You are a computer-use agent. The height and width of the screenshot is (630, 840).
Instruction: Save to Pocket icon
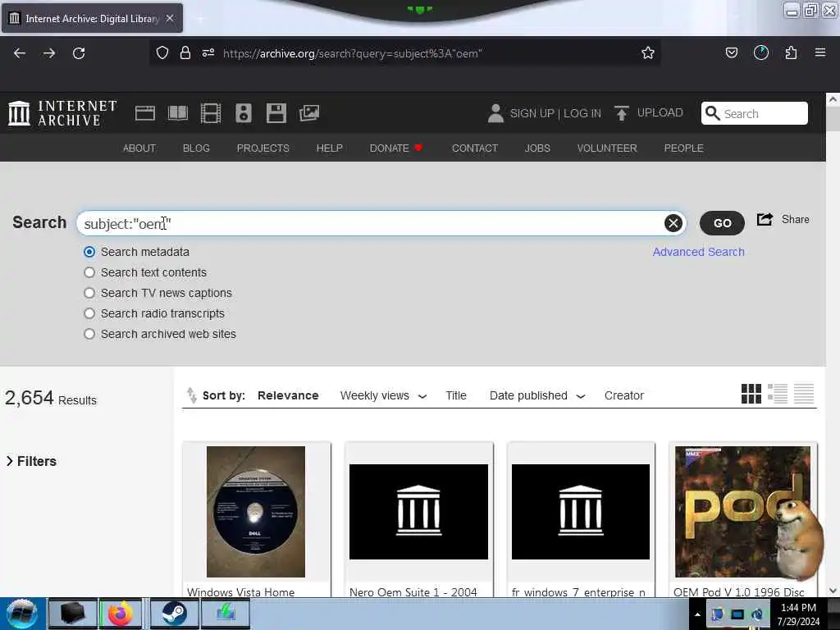tap(731, 53)
